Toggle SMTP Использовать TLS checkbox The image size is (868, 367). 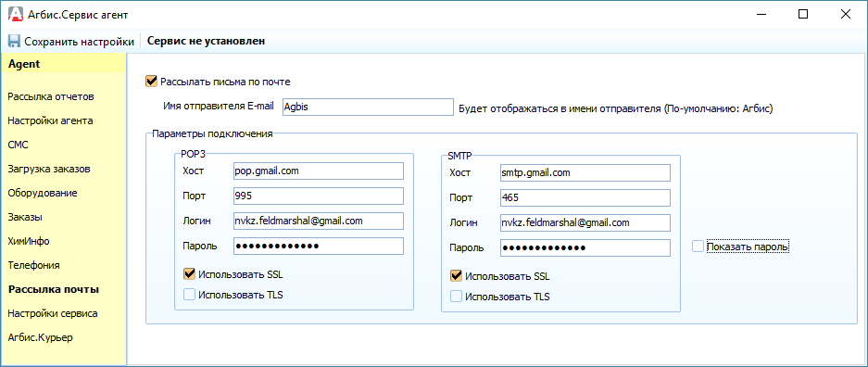(x=456, y=297)
